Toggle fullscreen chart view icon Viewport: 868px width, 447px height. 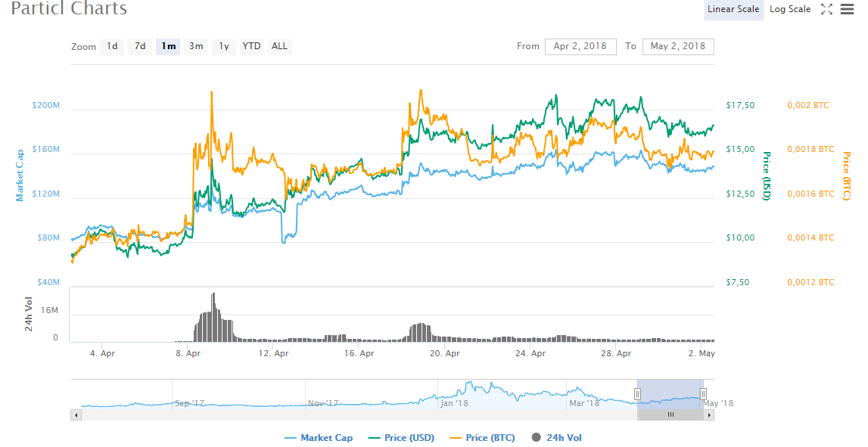pos(826,9)
